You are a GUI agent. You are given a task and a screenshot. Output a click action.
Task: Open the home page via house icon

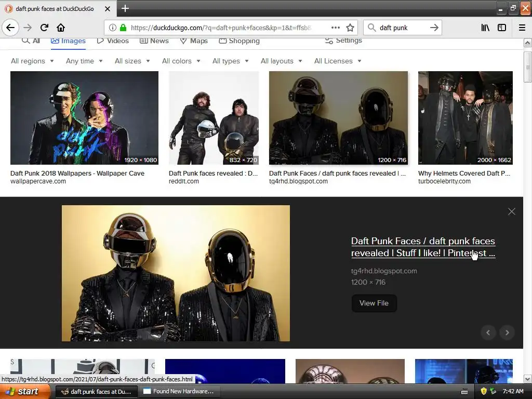click(61, 28)
